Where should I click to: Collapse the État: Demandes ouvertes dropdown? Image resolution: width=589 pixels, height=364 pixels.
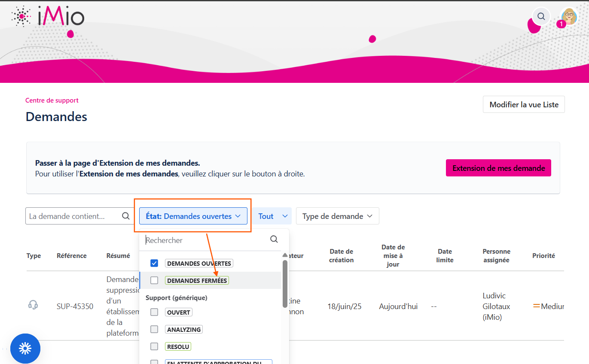193,216
